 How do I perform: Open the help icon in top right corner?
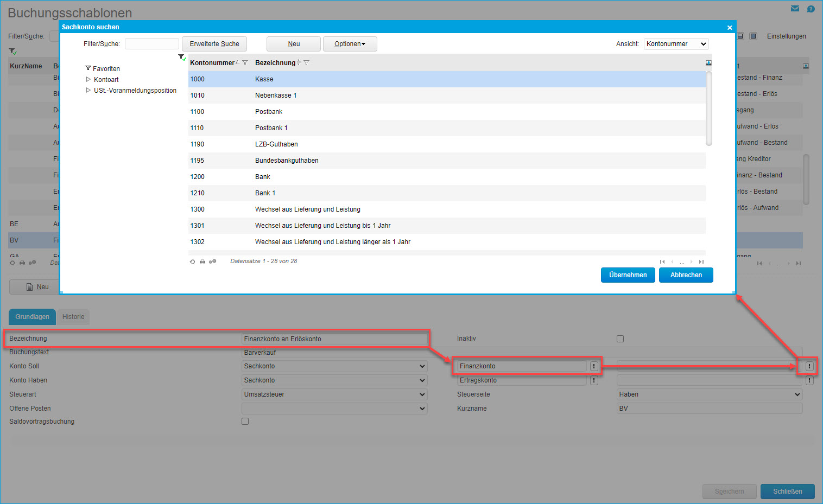pyautogui.click(x=811, y=9)
